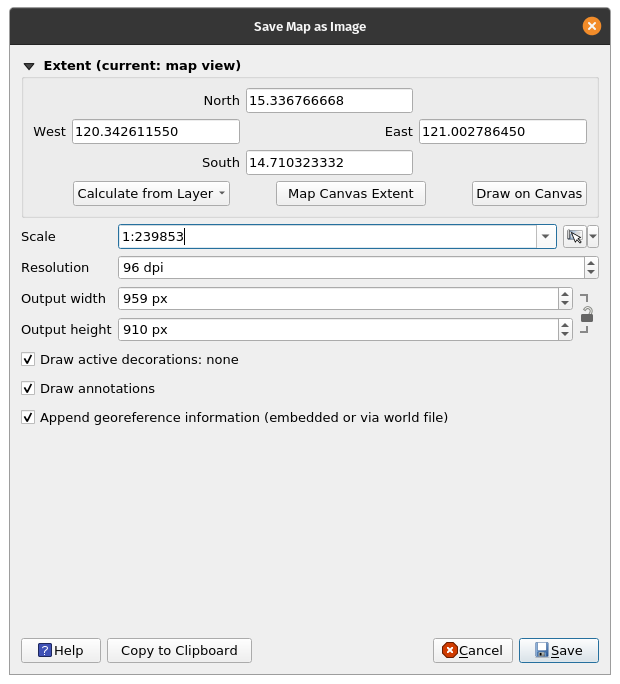Click the set scale from canvas icon
The image size is (620, 684).
(574, 237)
